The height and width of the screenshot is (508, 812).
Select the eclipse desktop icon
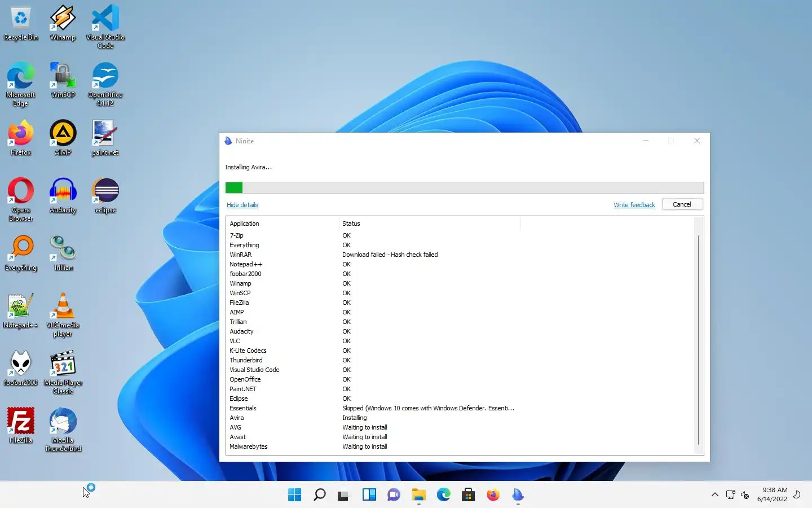105,196
